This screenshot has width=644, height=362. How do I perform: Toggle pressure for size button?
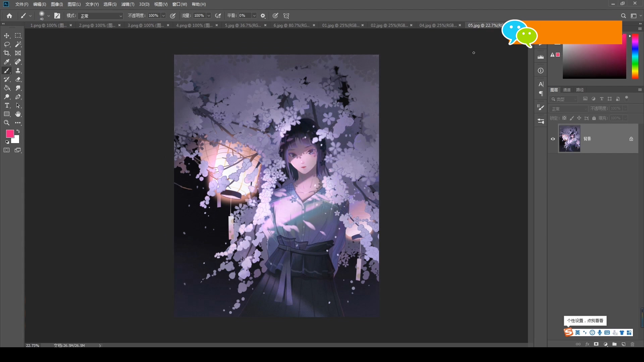point(275,16)
